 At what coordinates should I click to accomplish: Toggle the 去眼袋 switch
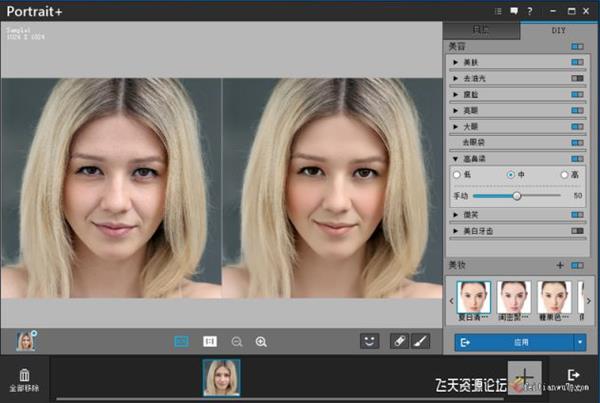pyautogui.click(x=577, y=142)
